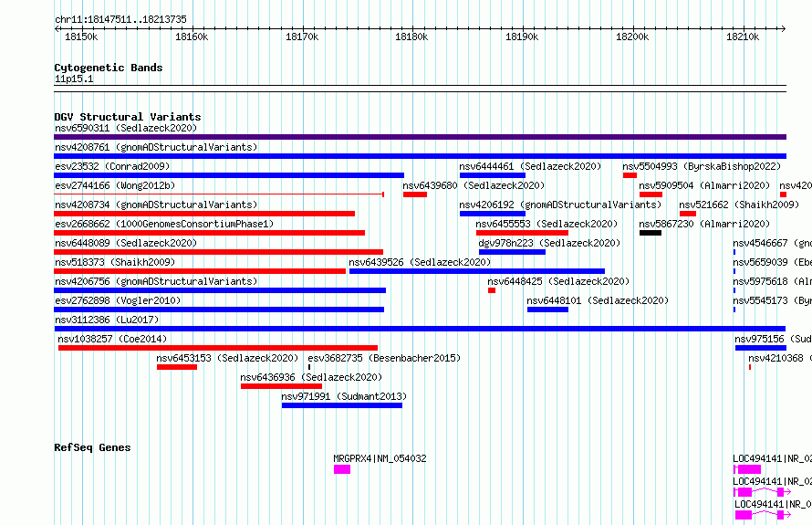The height and width of the screenshot is (525, 812).
Task: Click the nsv6590311 (Sedlazeck2020) variant label
Action: click(x=126, y=128)
